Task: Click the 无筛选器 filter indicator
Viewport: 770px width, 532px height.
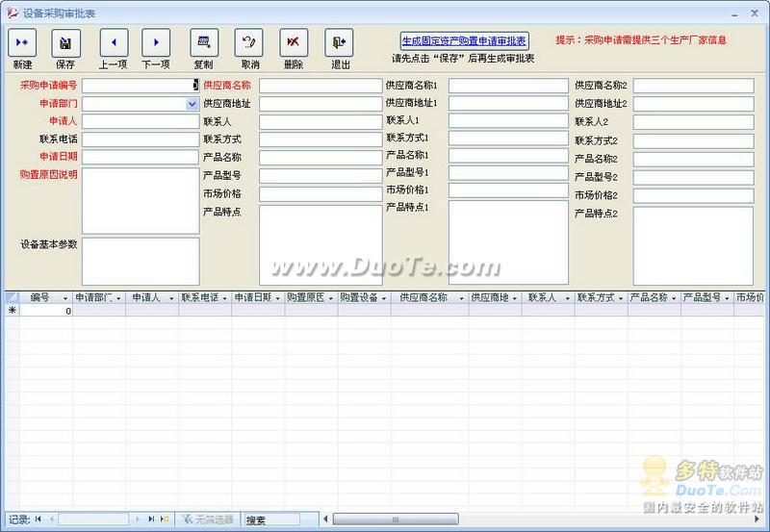Action: [208, 519]
